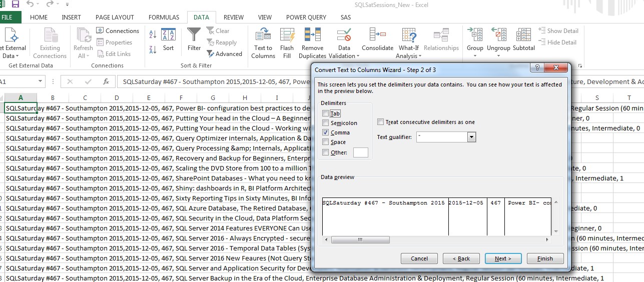Click the Insert Function fx icon
The image size is (644, 282).
(106, 81)
